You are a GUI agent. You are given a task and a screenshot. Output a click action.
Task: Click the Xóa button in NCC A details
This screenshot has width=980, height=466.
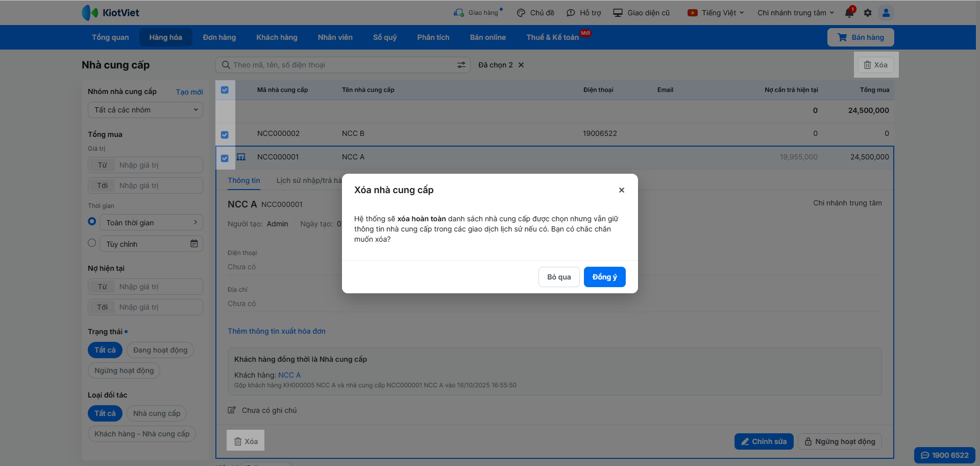pos(246,441)
